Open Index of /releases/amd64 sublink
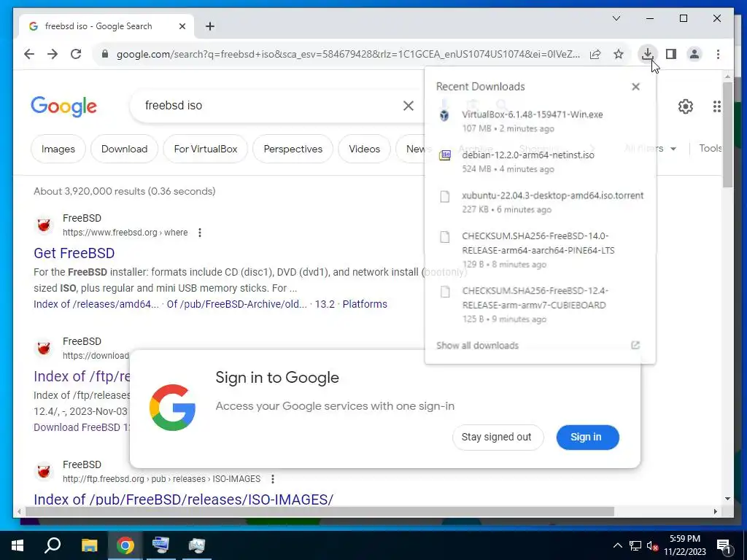 pos(96,304)
